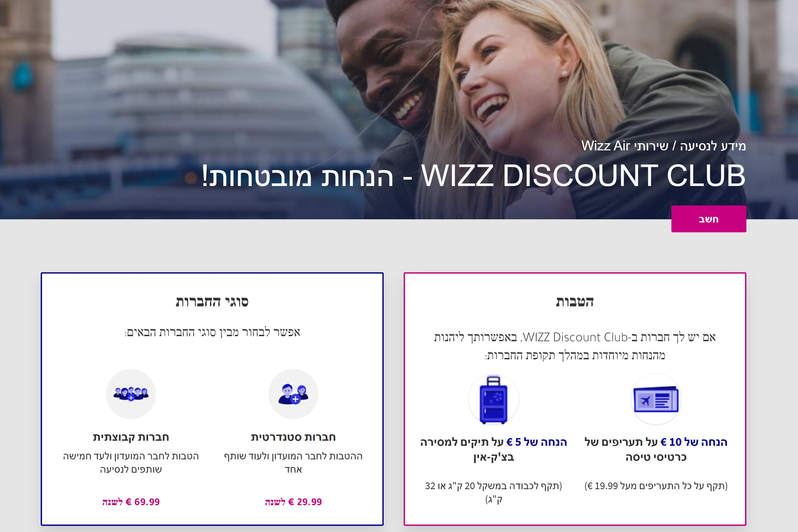
Task: Open the מידע לנסיעה breadcrumb link
Action: [713, 146]
